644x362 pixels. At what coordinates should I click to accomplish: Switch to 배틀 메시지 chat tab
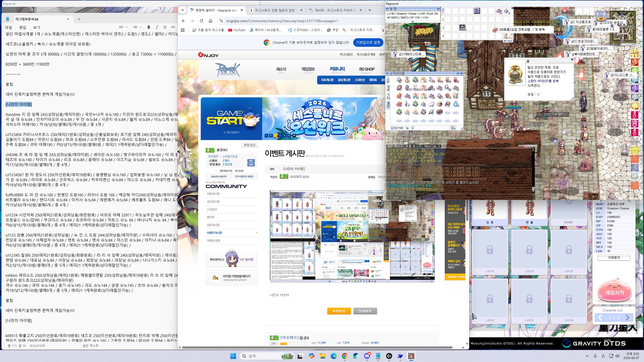click(413, 146)
